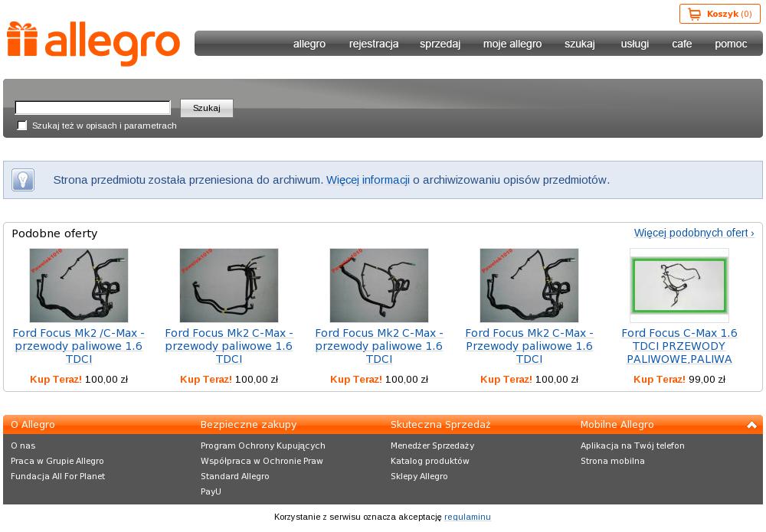Open the szukaj menu item
The height and width of the screenshot is (532, 766).
coord(579,44)
